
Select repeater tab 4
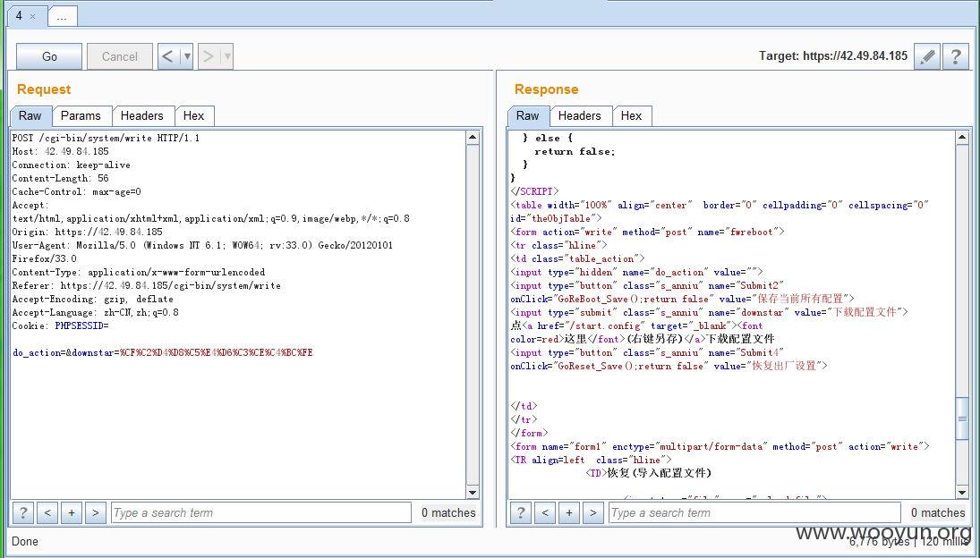click(x=20, y=15)
